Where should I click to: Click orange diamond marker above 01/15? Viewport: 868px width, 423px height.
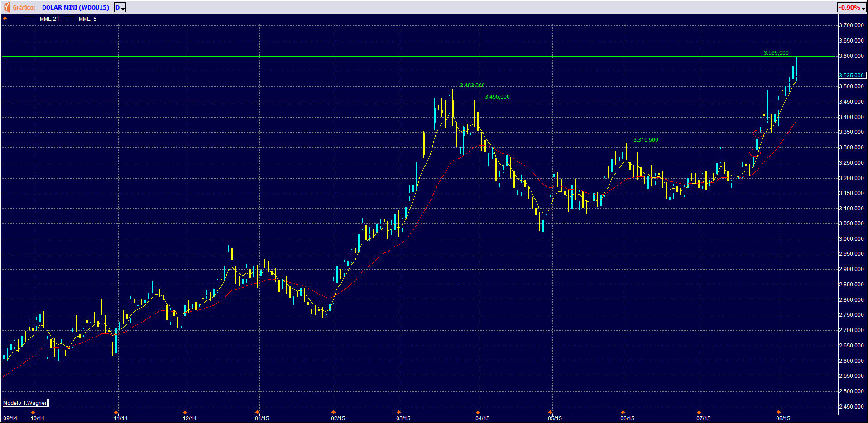(257, 412)
